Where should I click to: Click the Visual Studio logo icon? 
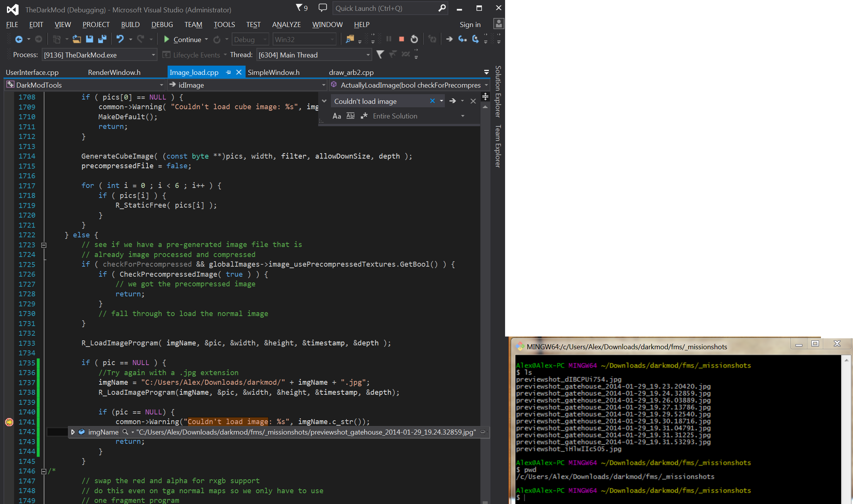[13, 9]
